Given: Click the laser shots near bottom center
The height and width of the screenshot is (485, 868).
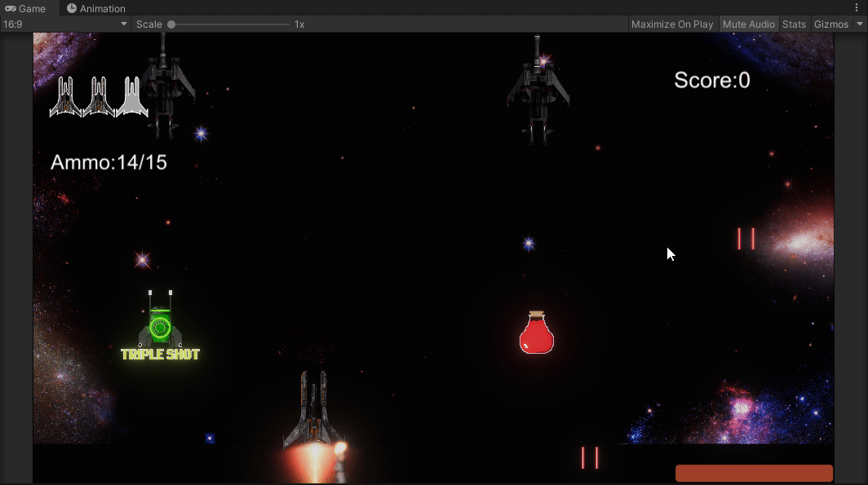Looking at the screenshot, I should click(x=589, y=458).
